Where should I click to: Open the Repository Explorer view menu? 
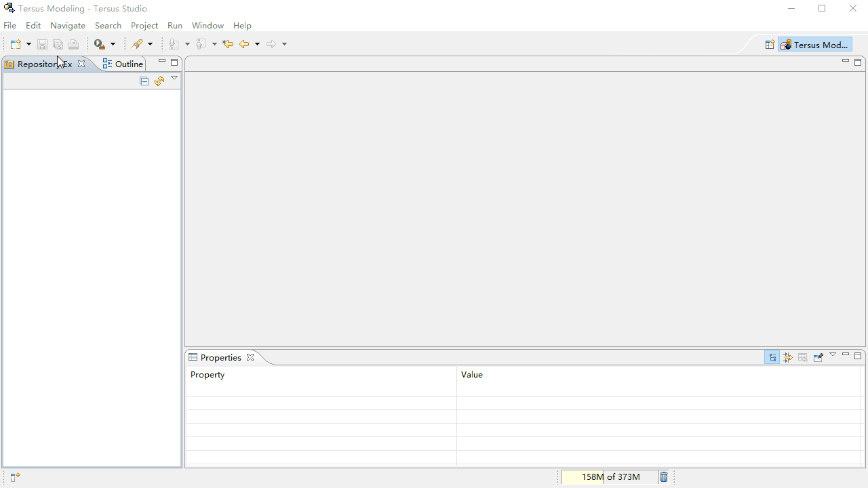pyautogui.click(x=174, y=79)
